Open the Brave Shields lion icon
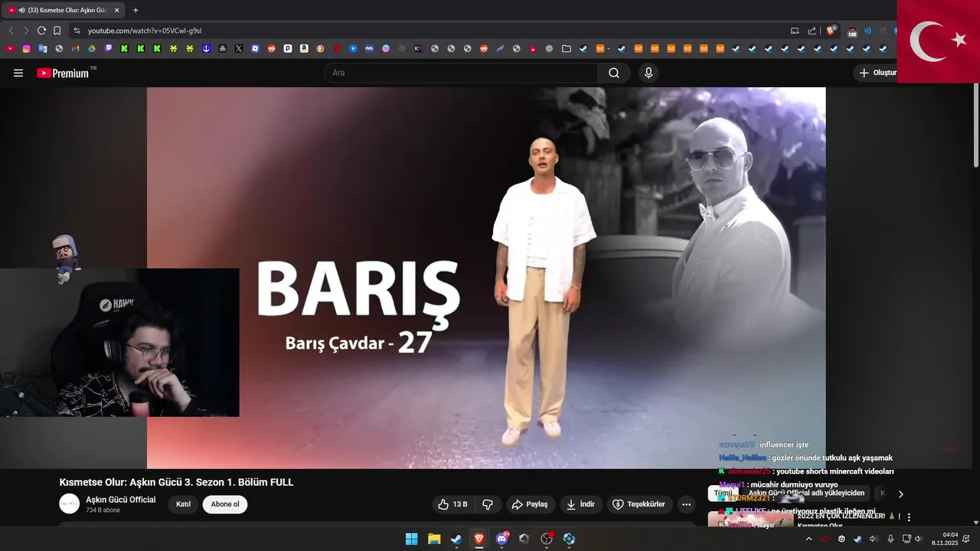 (831, 31)
